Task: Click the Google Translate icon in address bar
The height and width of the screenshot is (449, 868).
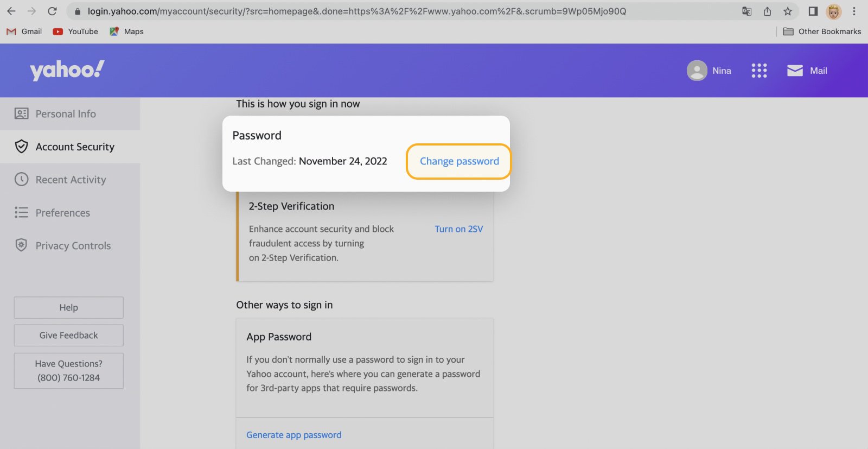Action: coord(746,11)
